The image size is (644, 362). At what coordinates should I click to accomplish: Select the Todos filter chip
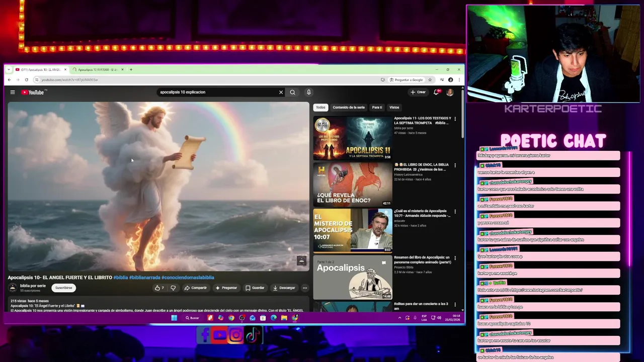tap(320, 107)
